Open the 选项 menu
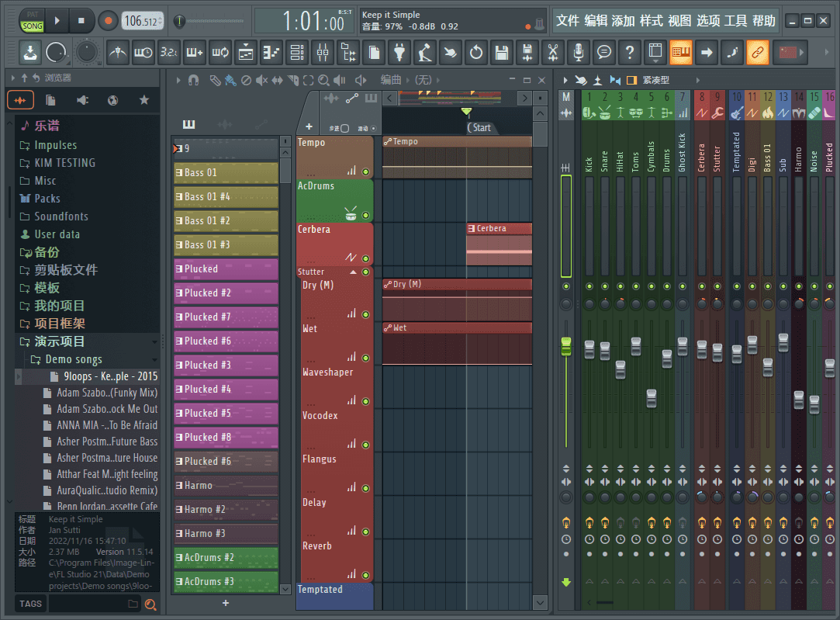Viewport: 840px width, 620px height. pos(708,21)
